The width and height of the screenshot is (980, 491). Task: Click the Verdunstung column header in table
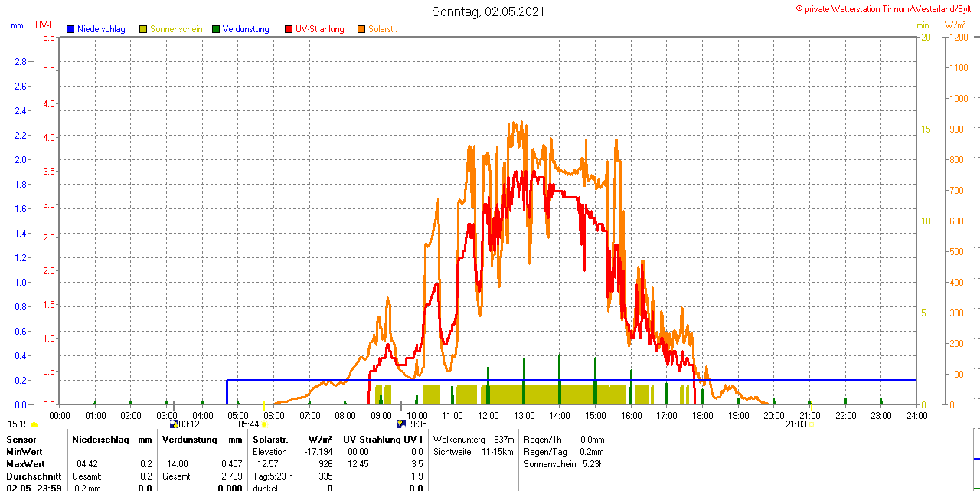pos(186,440)
